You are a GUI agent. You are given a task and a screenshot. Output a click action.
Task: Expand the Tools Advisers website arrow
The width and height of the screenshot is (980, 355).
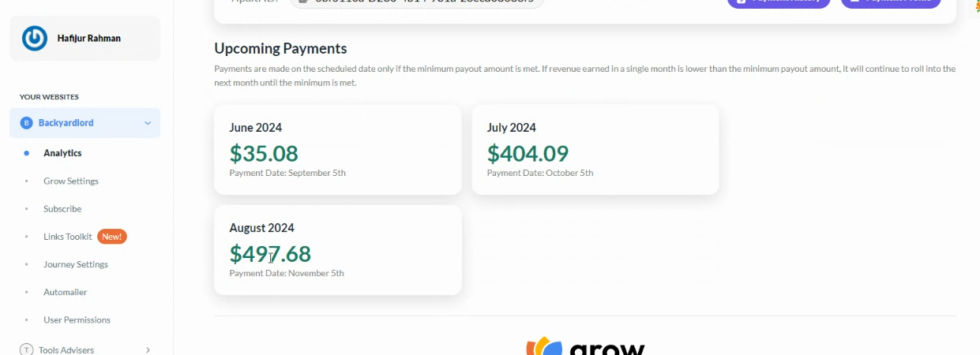click(148, 349)
